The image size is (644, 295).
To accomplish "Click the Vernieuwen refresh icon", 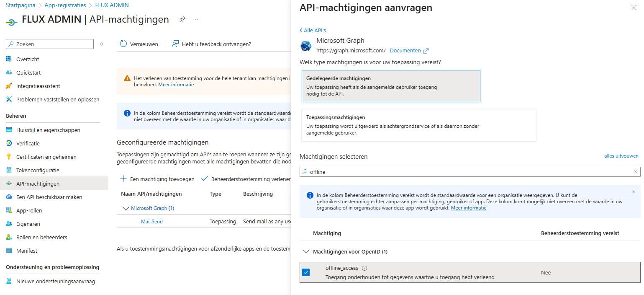I will [x=123, y=44].
